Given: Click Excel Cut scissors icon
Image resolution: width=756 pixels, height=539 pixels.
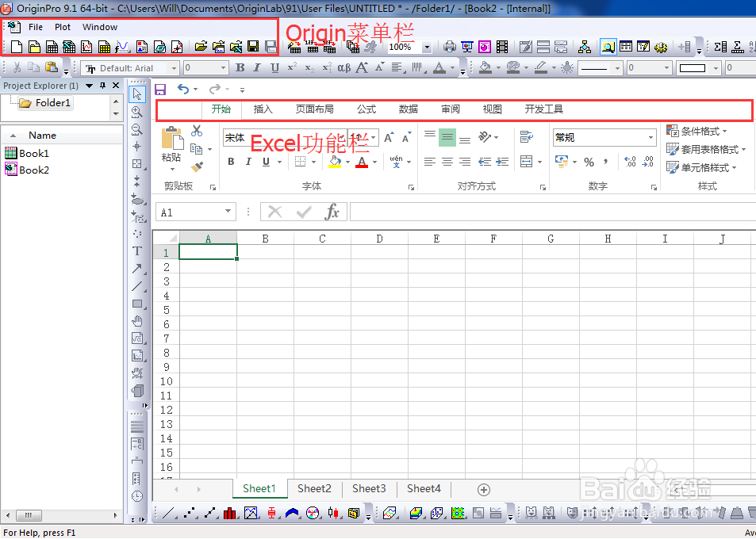Looking at the screenshot, I should 197,131.
